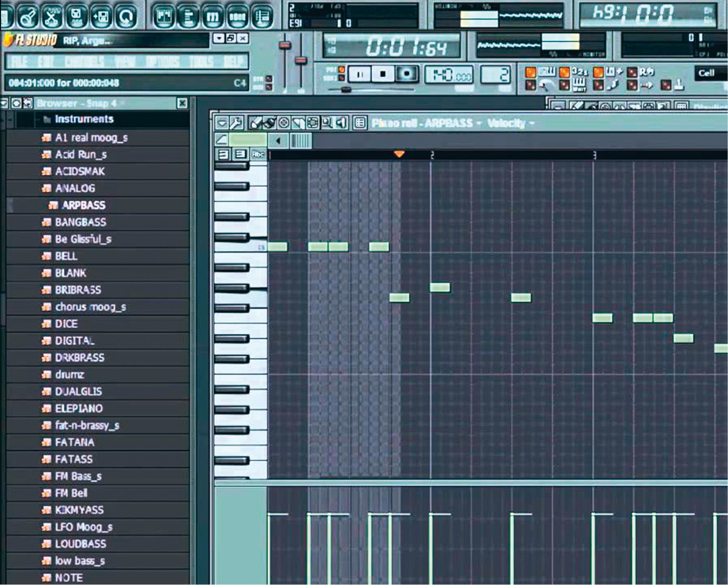Select the delete tool in the piano roll
728x585 pixels.
[284, 123]
